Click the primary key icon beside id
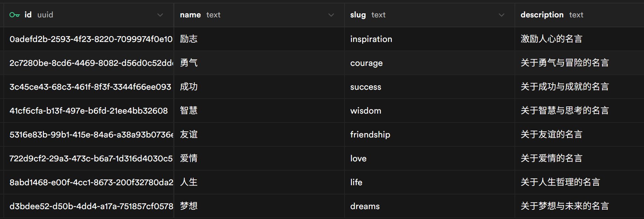 click(15, 15)
